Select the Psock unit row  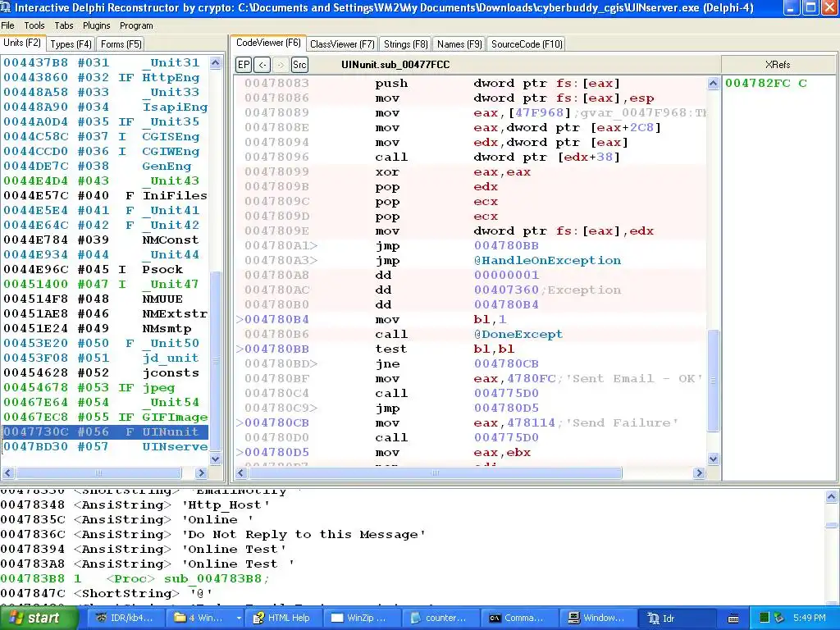point(105,269)
